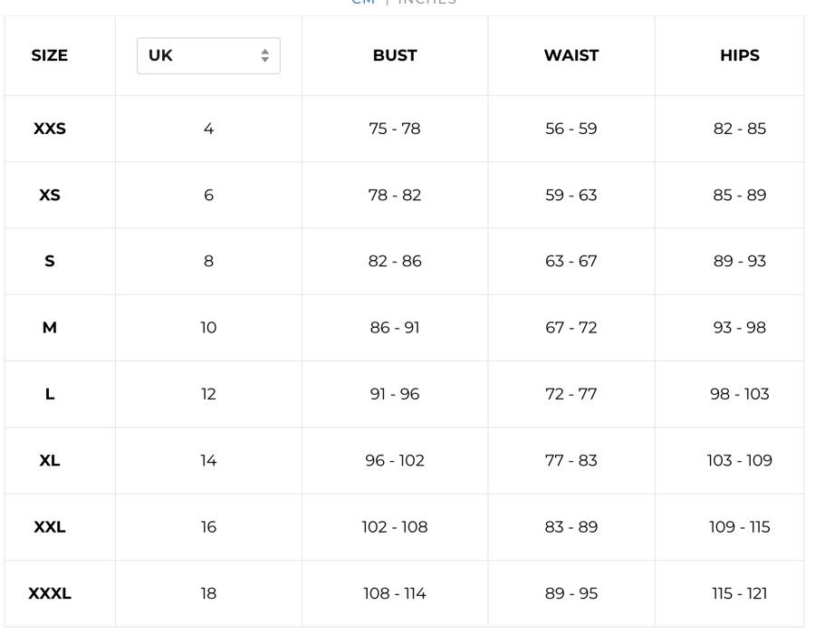815x644 pixels.
Task: Select the M size row label
Action: coord(50,328)
